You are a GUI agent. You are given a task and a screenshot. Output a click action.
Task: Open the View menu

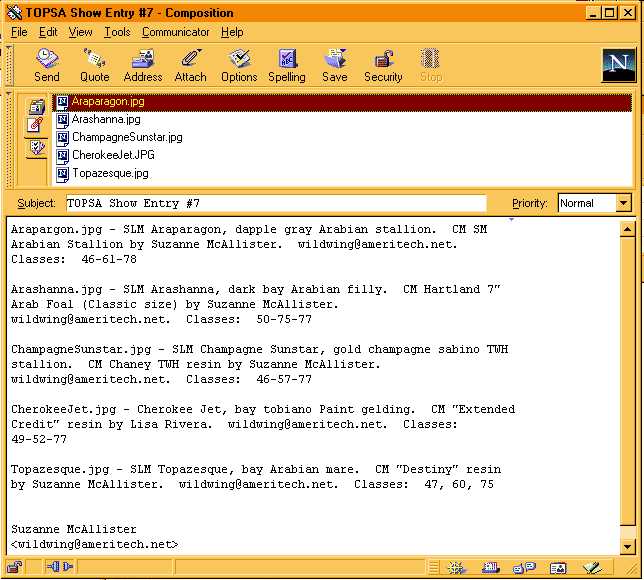click(x=80, y=32)
